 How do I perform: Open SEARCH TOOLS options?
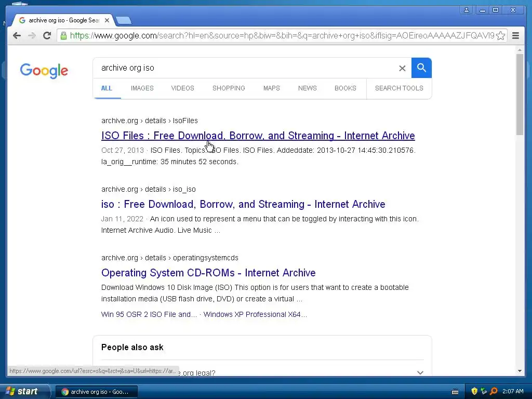coord(399,88)
